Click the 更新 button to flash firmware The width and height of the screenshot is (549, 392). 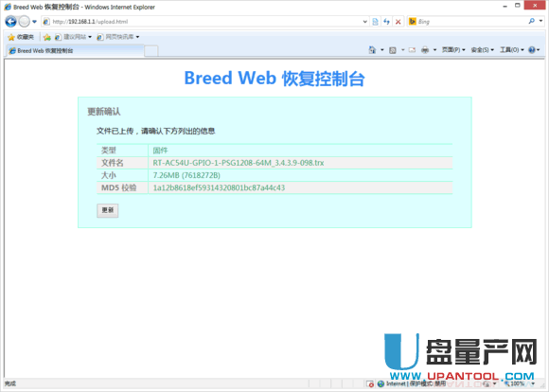(x=108, y=210)
